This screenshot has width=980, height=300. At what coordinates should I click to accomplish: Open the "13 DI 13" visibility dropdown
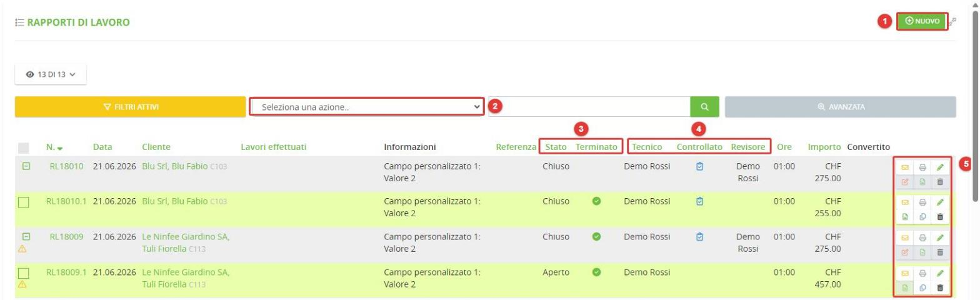(x=50, y=74)
